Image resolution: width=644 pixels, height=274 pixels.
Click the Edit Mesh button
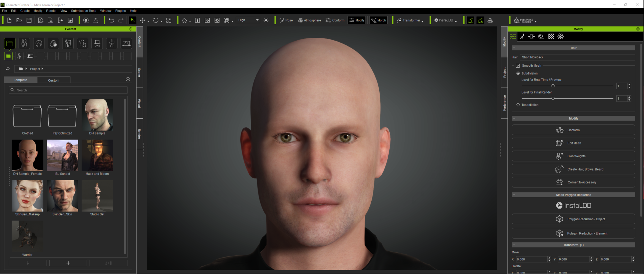573,143
